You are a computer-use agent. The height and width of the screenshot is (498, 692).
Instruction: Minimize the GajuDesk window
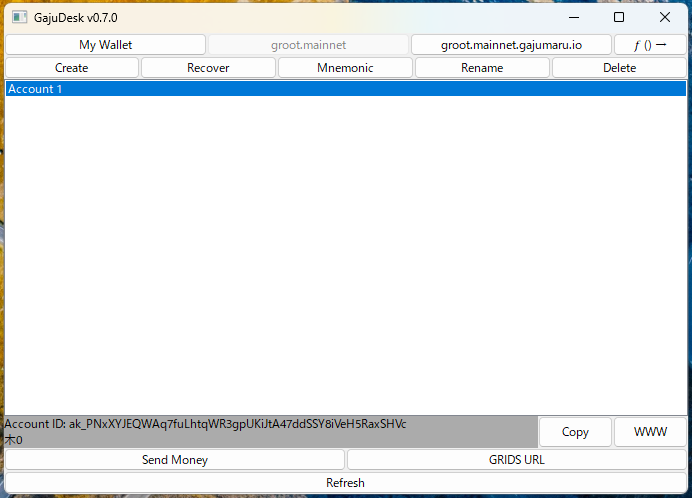click(573, 17)
